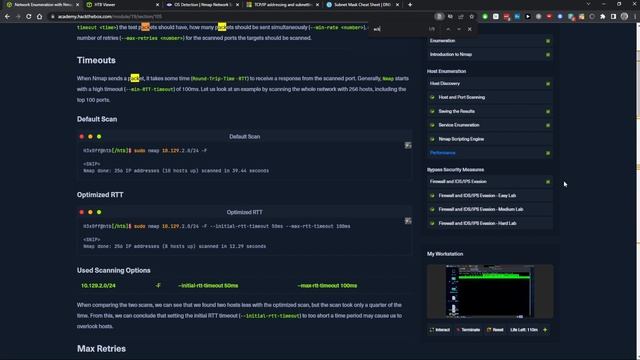Screen dimensions: 640x360
Task: Open Firewall and IDS/IPS Evasion Easy Lab
Action: [490, 196]
